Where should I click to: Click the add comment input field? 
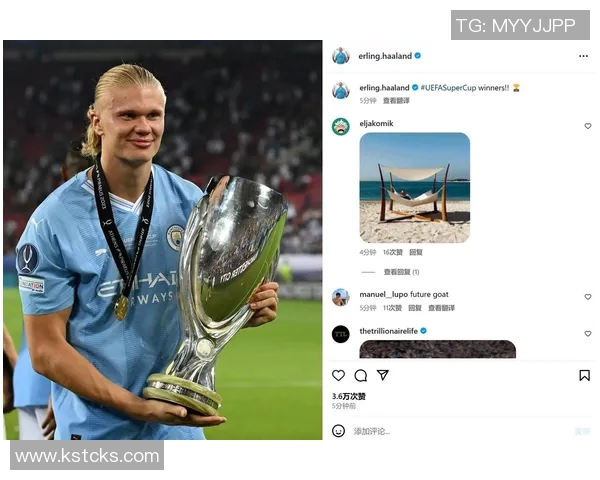tap(459, 431)
